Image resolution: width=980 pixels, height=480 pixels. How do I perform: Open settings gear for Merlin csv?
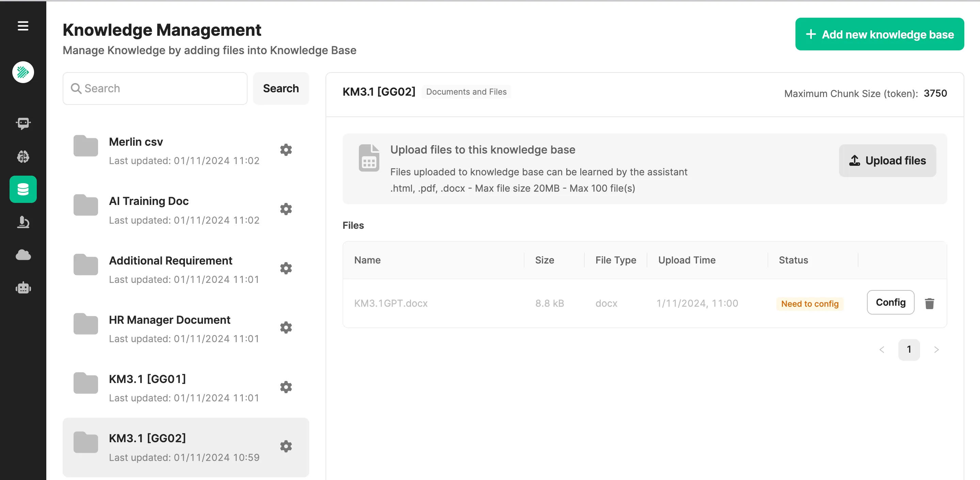[286, 149]
